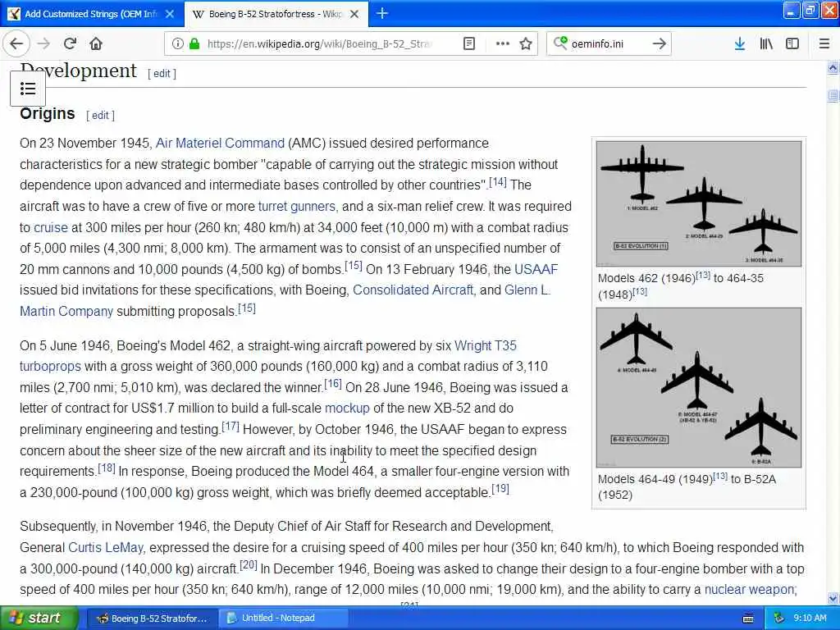
Task: Click the green padlock security icon
Action: point(194,44)
